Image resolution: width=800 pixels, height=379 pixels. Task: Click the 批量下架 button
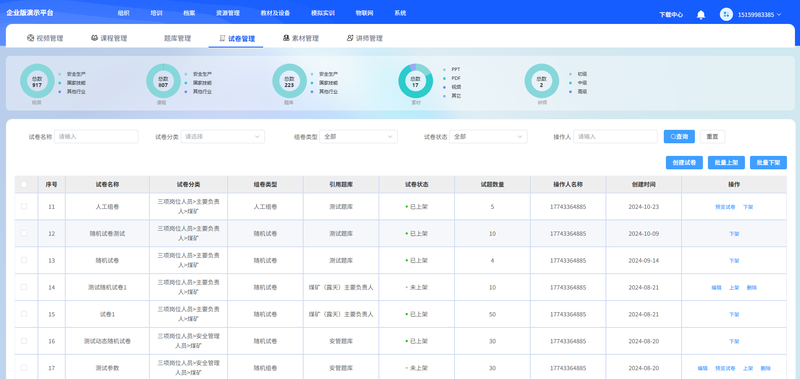coord(768,163)
